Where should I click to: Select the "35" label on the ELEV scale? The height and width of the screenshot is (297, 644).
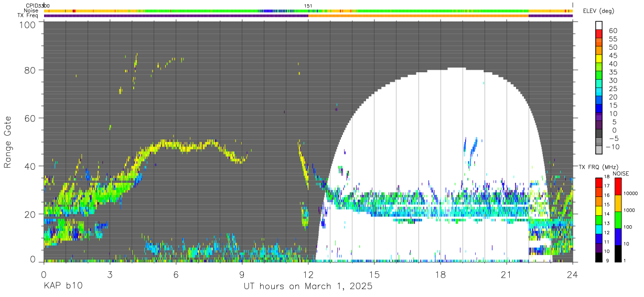(613, 72)
